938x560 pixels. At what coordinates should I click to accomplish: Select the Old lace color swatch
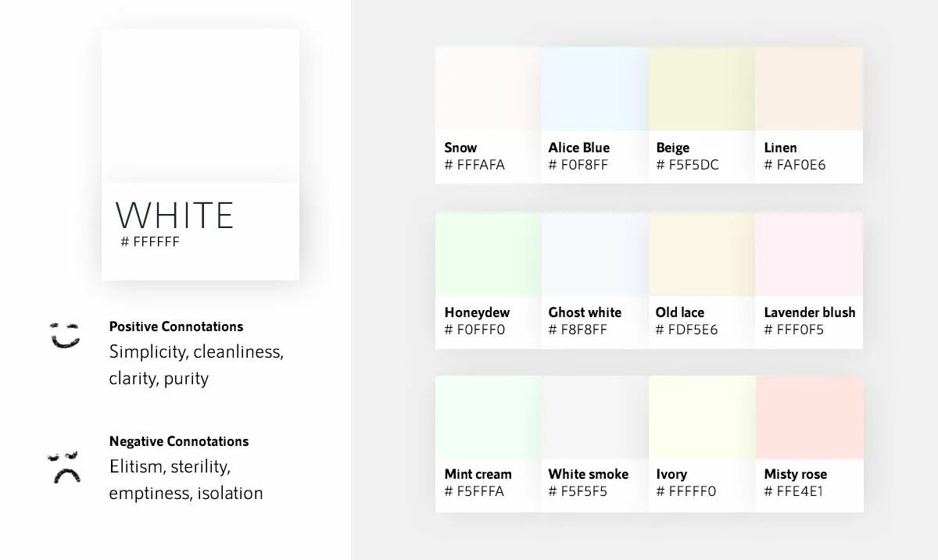coord(702,254)
